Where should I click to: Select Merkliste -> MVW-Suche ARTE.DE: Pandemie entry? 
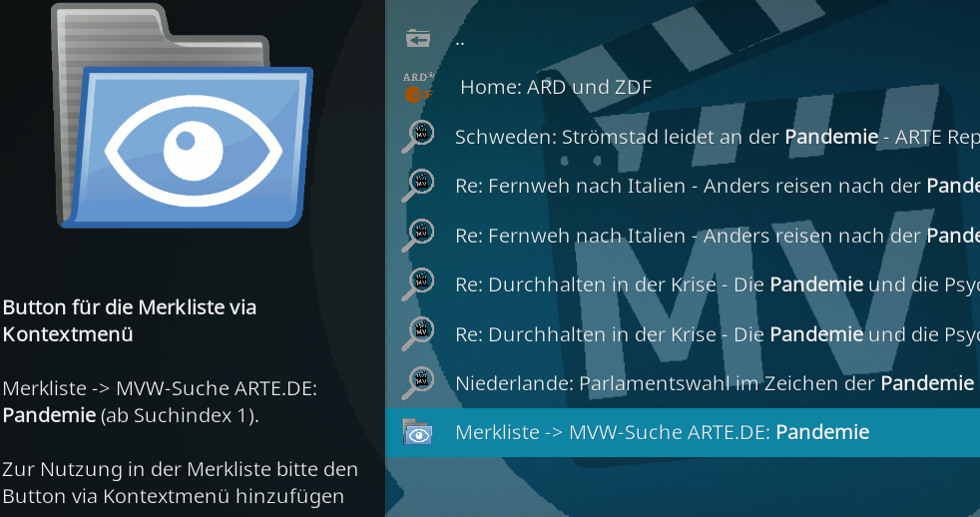[683, 432]
